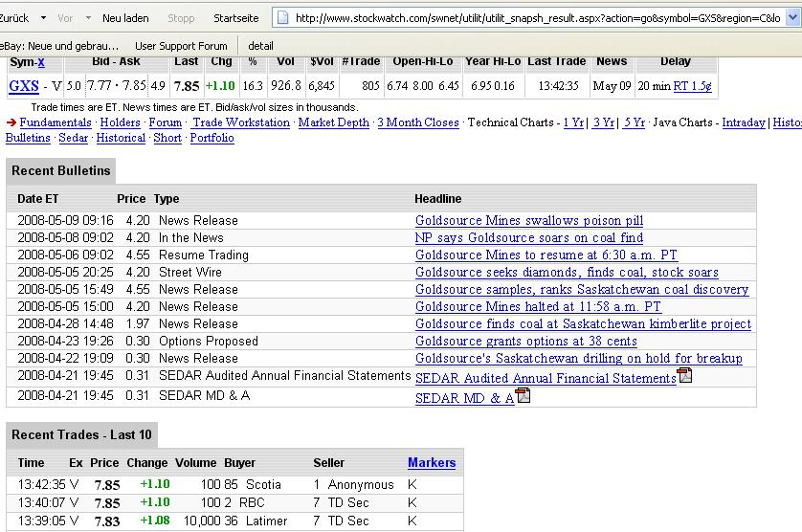Click the Anonymous seller cell
The width and height of the screenshot is (802, 532).
coord(361,484)
